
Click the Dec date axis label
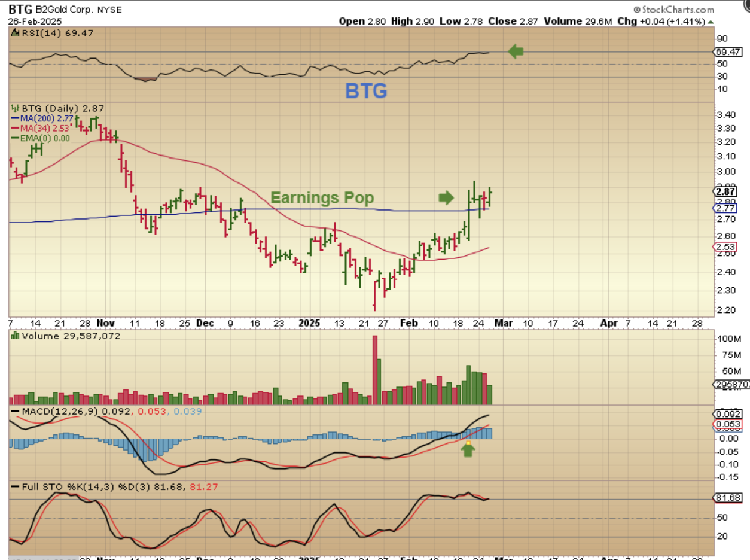pyautogui.click(x=205, y=323)
